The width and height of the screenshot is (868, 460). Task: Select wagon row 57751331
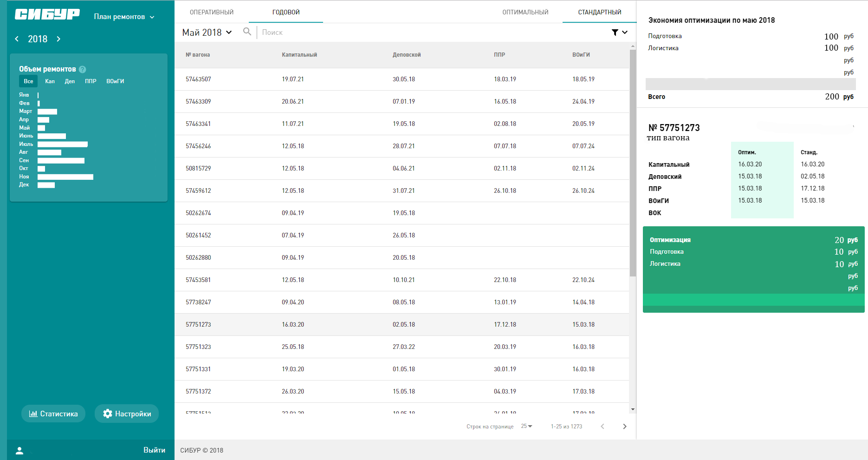(402, 369)
